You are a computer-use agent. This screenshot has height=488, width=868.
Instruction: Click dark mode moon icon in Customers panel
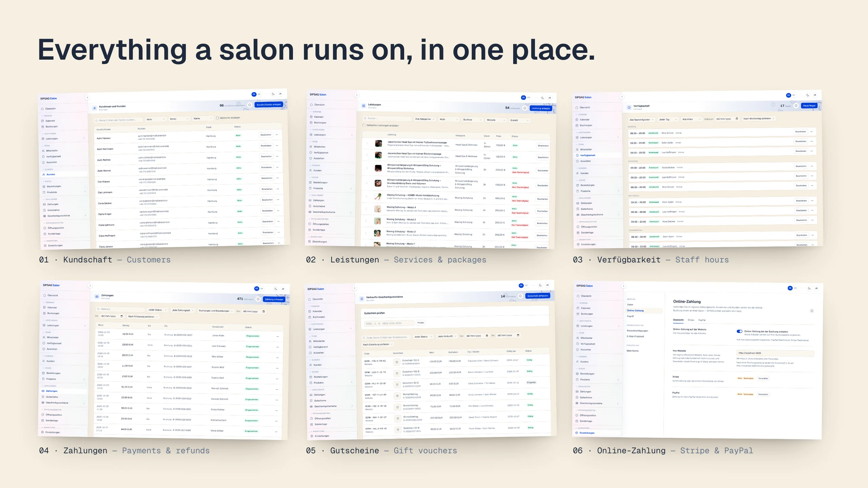click(273, 94)
